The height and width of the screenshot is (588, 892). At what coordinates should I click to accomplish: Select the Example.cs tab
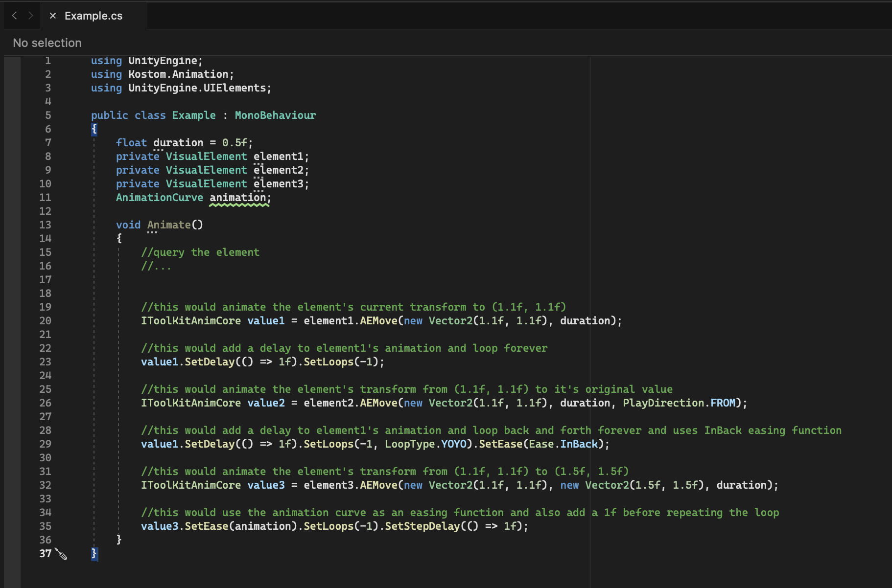click(94, 16)
